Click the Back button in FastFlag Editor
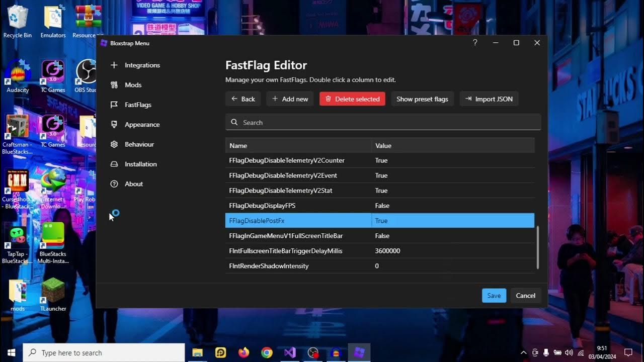This screenshot has height=362, width=644. 243,99
